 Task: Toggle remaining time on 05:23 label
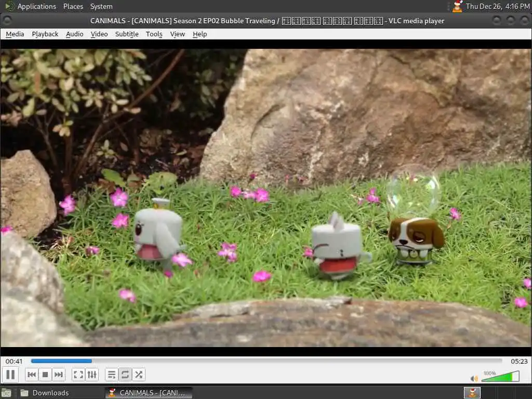coord(519,362)
